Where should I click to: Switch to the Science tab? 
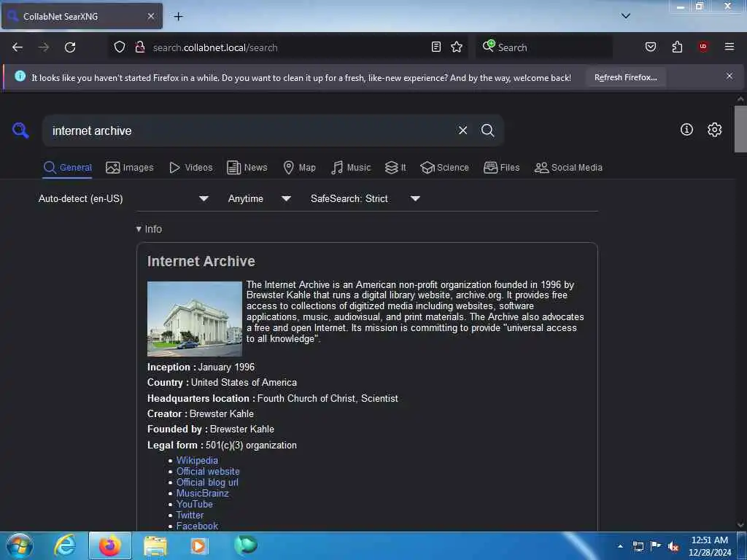pos(444,168)
